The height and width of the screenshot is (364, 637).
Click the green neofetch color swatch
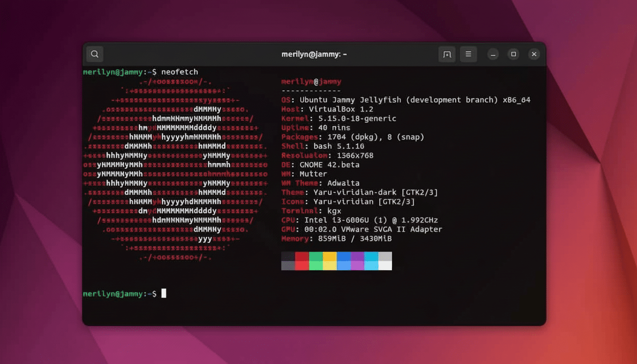click(x=317, y=260)
